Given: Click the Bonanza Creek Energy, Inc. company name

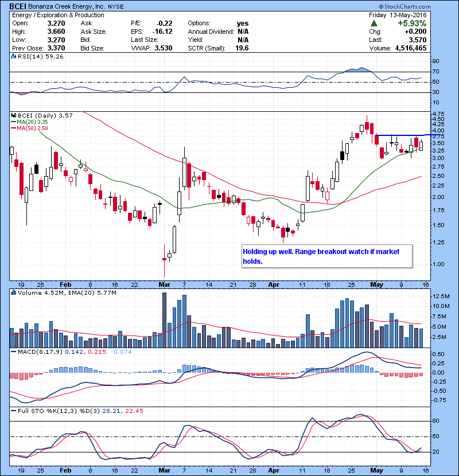Looking at the screenshot, I should click(x=67, y=6).
